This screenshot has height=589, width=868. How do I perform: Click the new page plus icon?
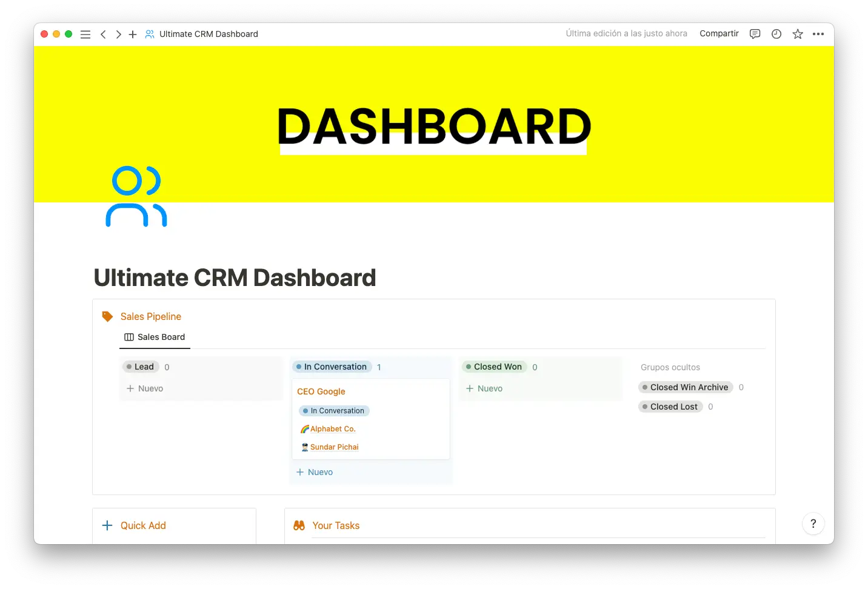pyautogui.click(x=133, y=35)
